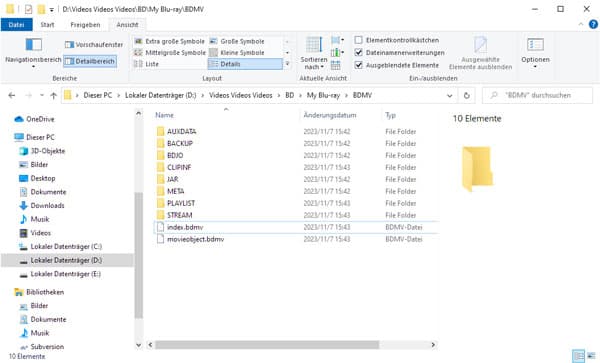This screenshot has width=600, height=363.
Task: Collapse the ribbon with the chevron
Action: 581,24
